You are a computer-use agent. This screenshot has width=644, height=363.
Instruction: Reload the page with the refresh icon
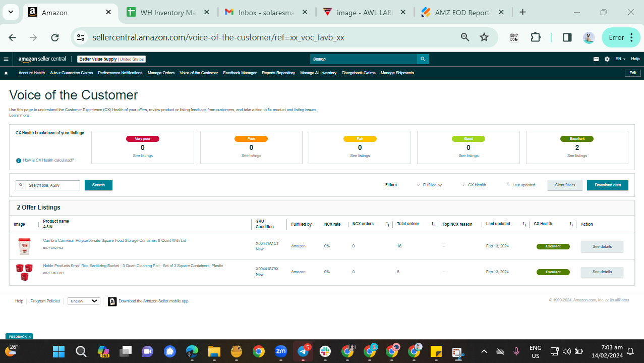55,37
